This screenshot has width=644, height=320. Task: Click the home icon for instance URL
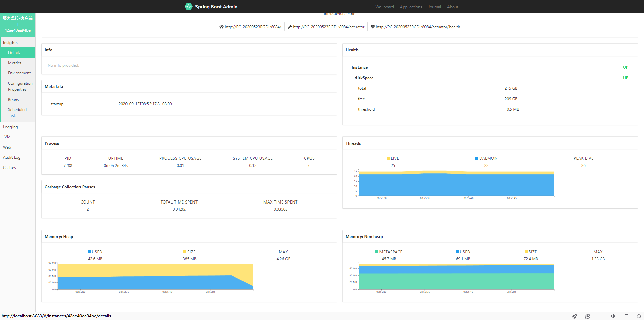pyautogui.click(x=221, y=27)
